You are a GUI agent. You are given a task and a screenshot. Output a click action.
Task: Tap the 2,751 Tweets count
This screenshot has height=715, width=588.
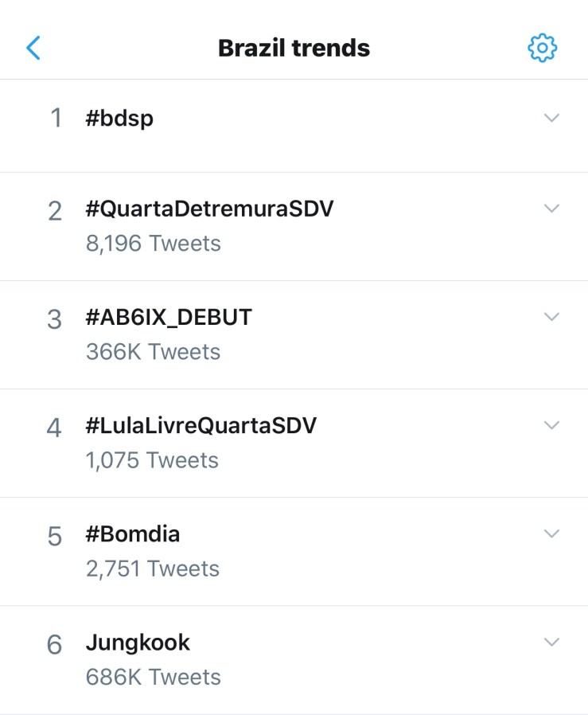point(153,568)
